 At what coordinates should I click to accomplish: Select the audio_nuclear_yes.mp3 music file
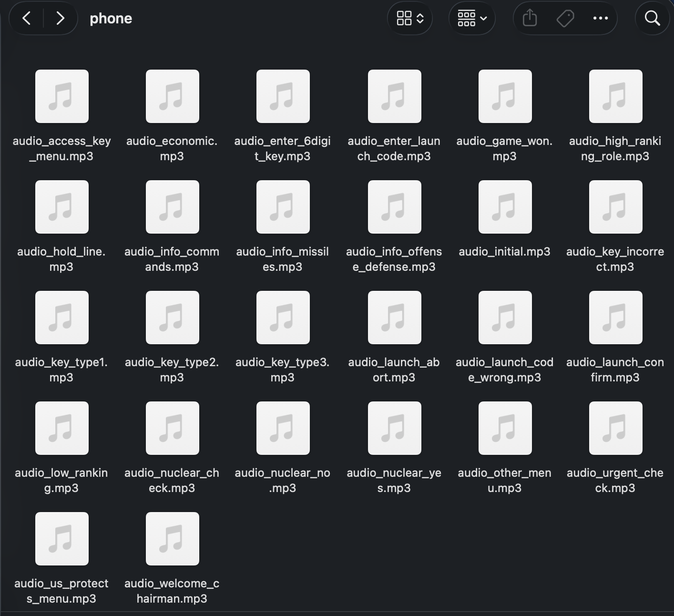(x=394, y=428)
